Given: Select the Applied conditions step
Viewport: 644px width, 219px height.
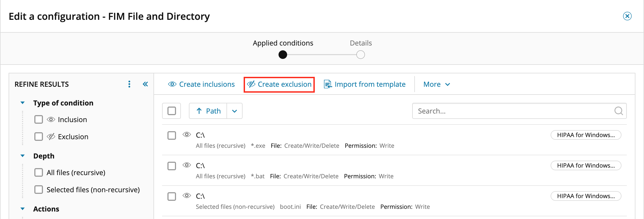Looking at the screenshot, I should point(283,55).
